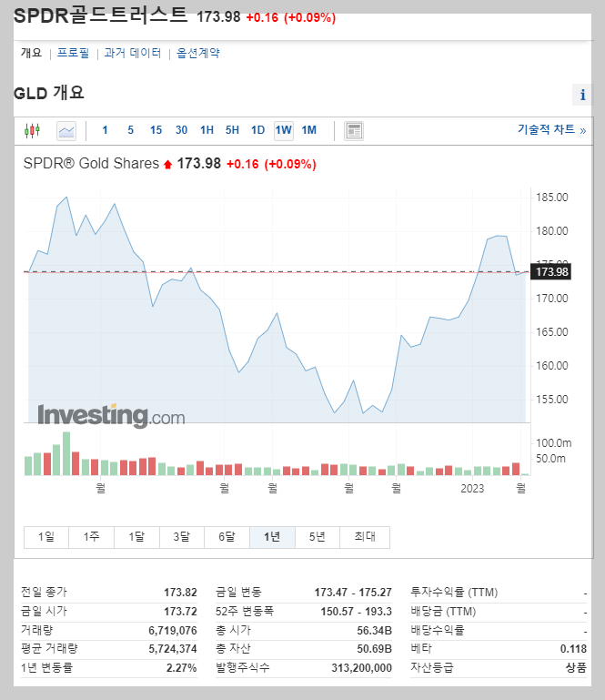Show the 1달 time range

pos(137,537)
